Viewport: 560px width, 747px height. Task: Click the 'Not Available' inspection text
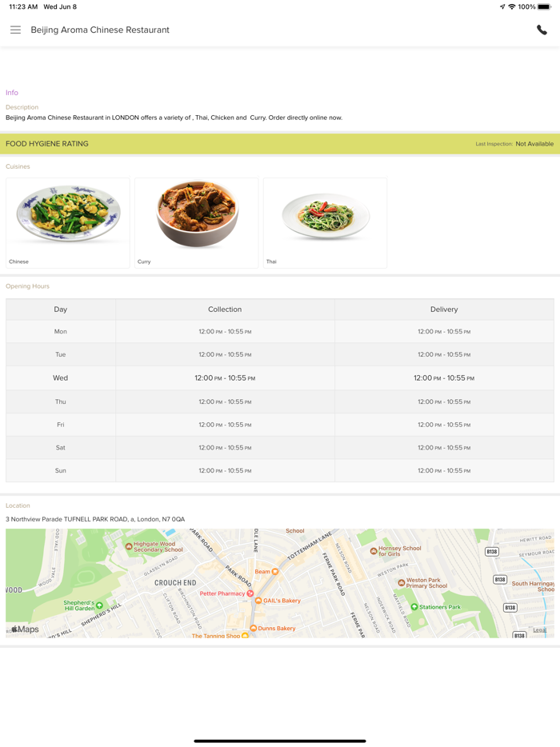tap(534, 144)
